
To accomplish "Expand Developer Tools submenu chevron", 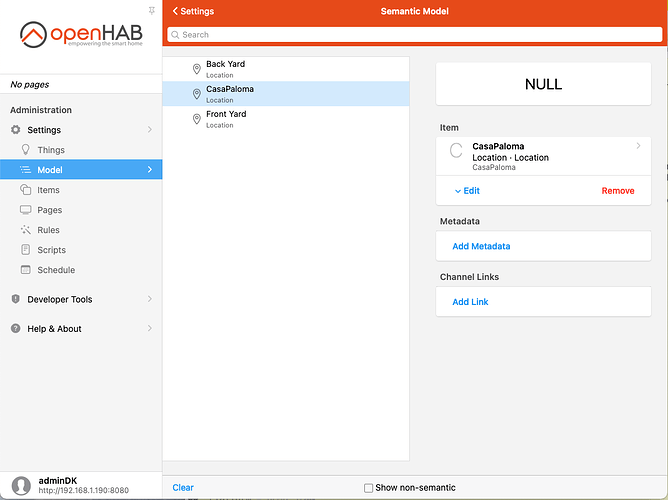I will coord(150,299).
